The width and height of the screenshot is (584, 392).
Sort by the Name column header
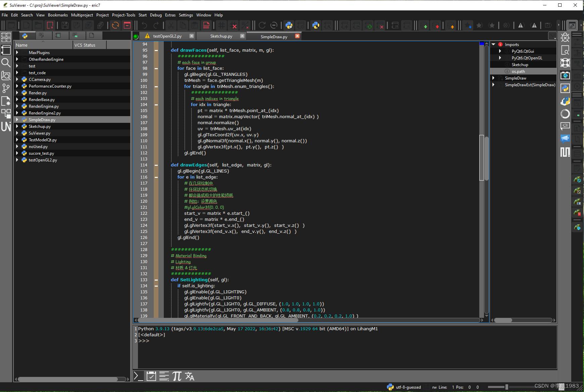click(43, 45)
